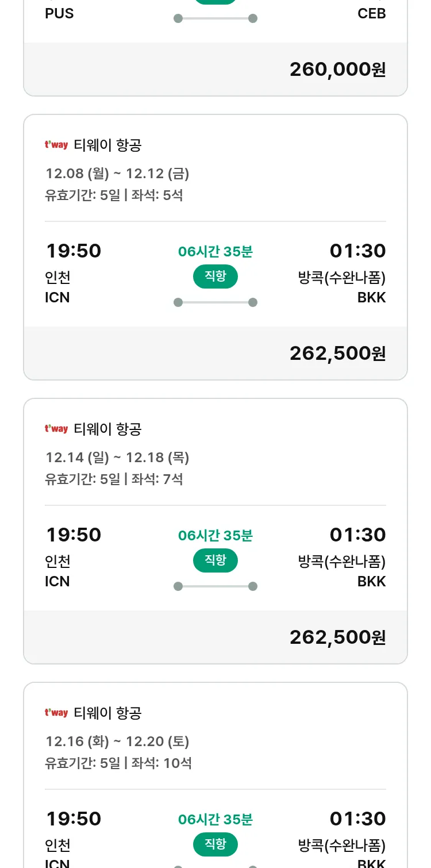This screenshot has width=431, height=868.
Task: Click the route line on the 12.14 flight
Action: coord(215,586)
